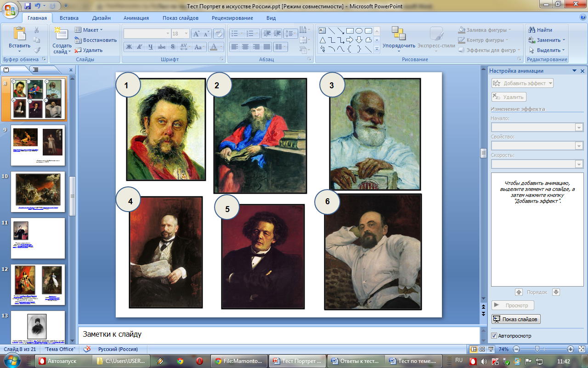Toggle the Автопросмотр checkbox

pos(494,336)
